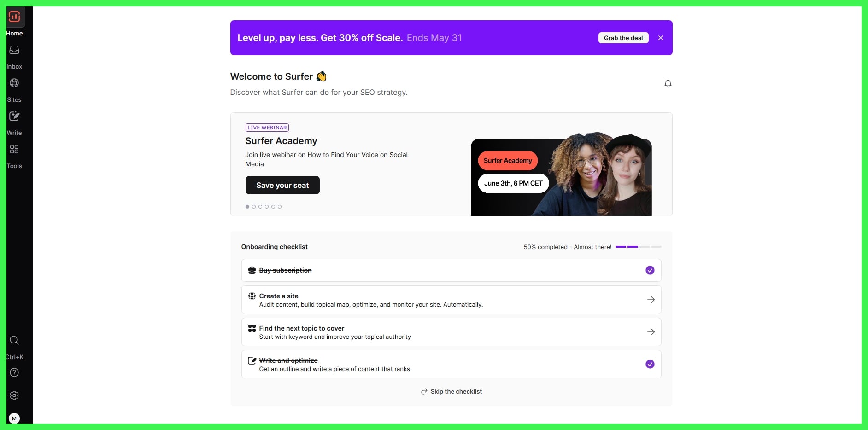The width and height of the screenshot is (868, 430).
Task: Open the Inbox from sidebar
Action: pyautogui.click(x=14, y=50)
